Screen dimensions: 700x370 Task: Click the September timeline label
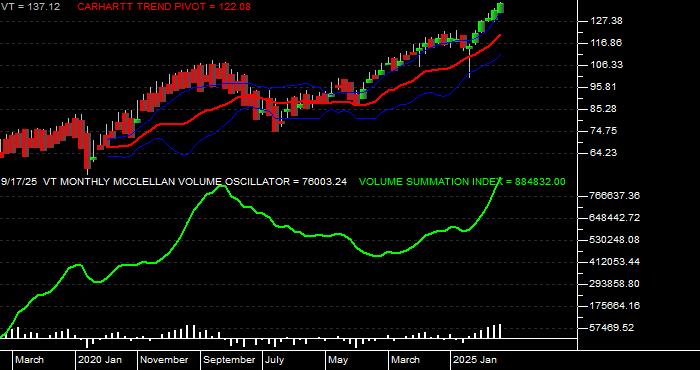[x=229, y=360]
